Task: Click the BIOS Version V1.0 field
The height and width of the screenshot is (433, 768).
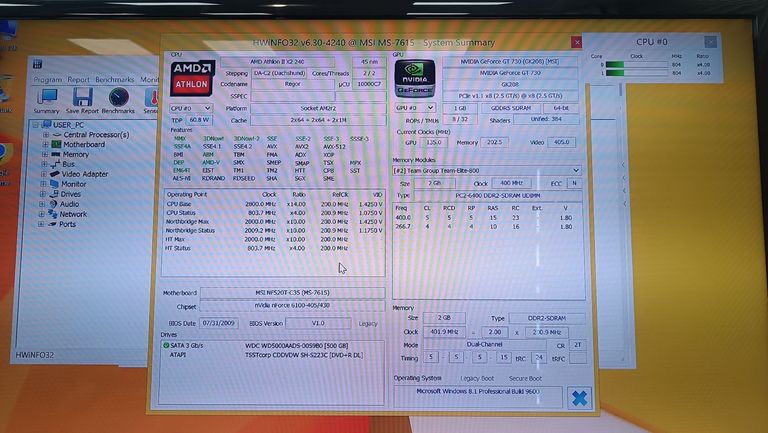Action: (318, 323)
